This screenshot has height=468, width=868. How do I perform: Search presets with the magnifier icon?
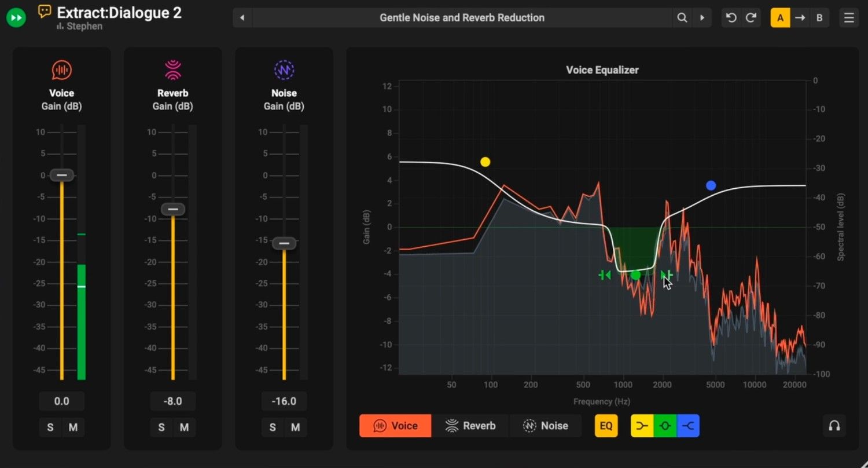[682, 18]
